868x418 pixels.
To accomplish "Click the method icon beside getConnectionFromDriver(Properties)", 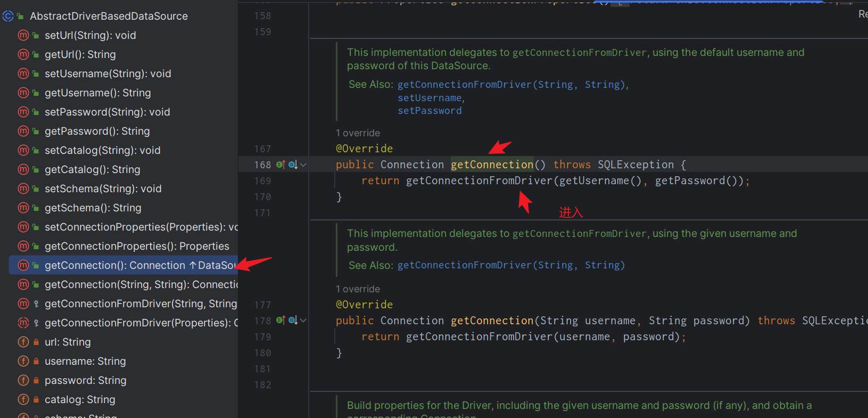I will point(23,323).
